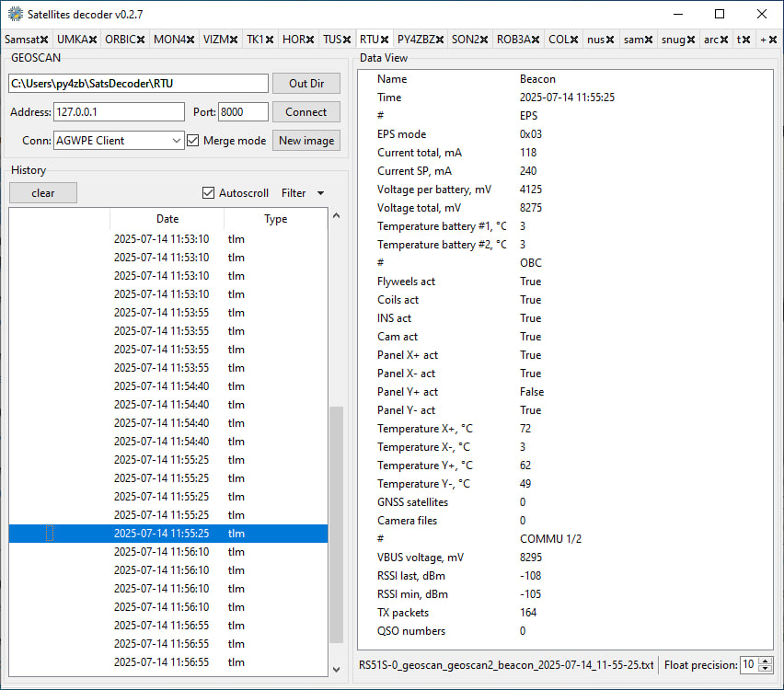Click the 'QSO numbers' row
The height and width of the screenshot is (690, 784).
[x=565, y=631]
